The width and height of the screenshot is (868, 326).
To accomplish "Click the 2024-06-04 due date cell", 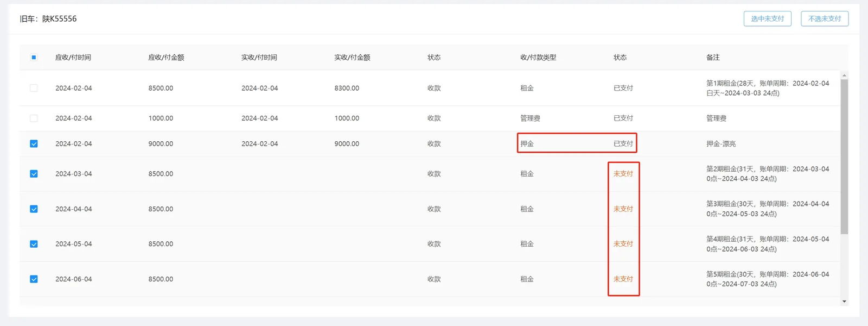I will (x=74, y=279).
